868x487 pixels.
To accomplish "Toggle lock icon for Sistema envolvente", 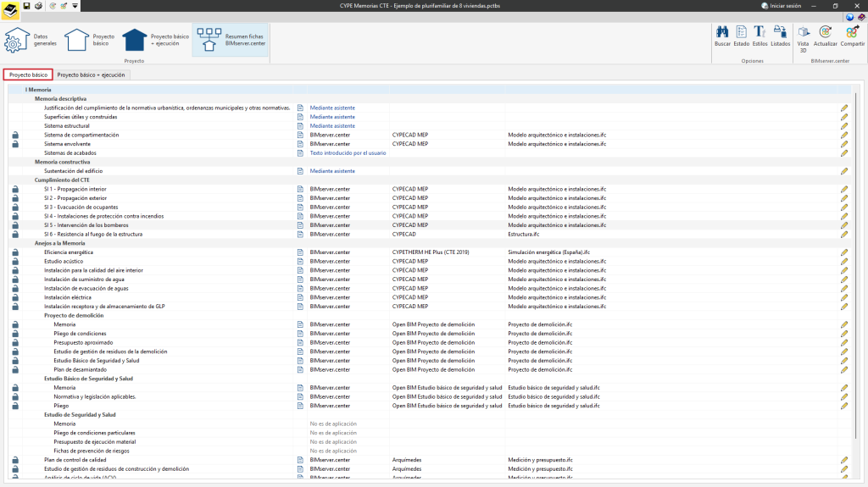I will [x=15, y=144].
